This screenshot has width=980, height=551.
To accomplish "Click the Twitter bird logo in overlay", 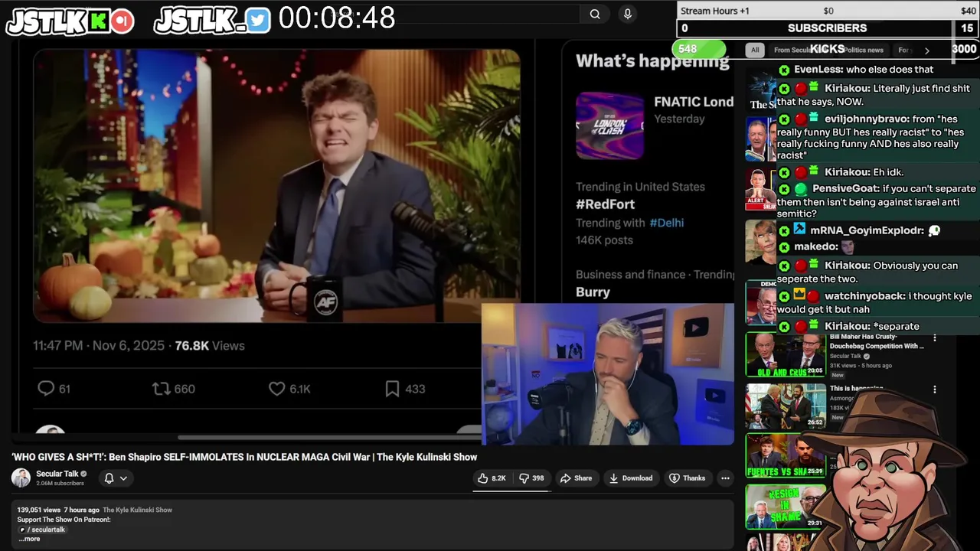I will click(259, 21).
